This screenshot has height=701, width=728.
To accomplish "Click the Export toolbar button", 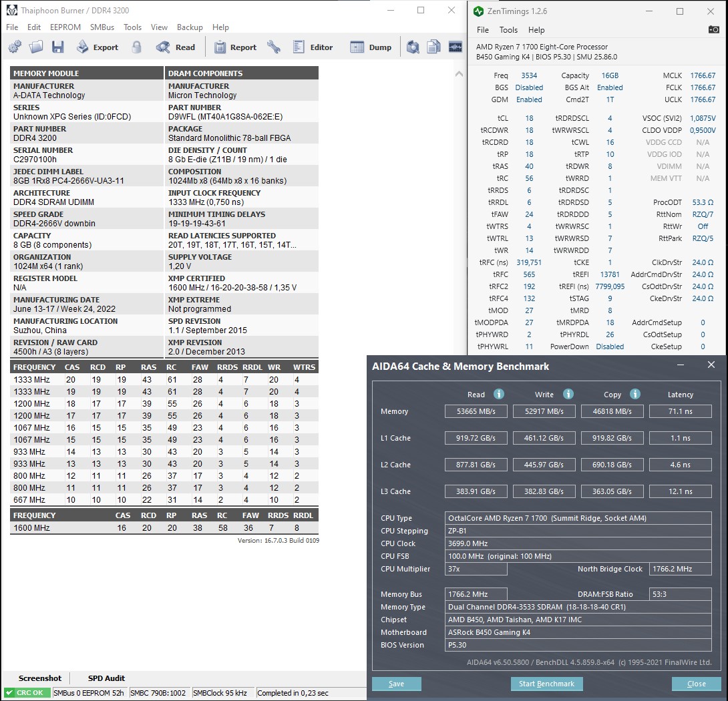I will pos(98,47).
